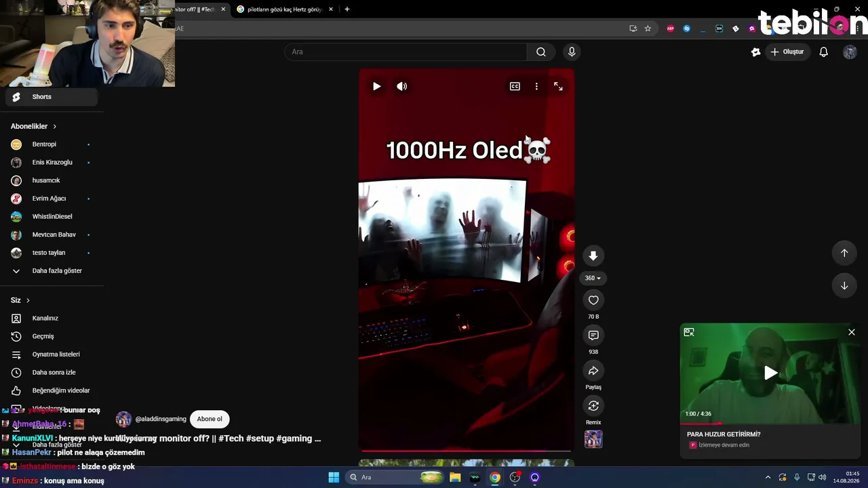
Task: Subscribe with the Abone ol button
Action: (x=210, y=419)
